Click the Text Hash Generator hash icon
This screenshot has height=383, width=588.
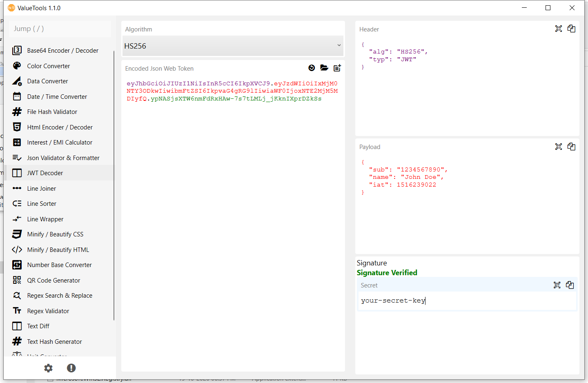17,341
